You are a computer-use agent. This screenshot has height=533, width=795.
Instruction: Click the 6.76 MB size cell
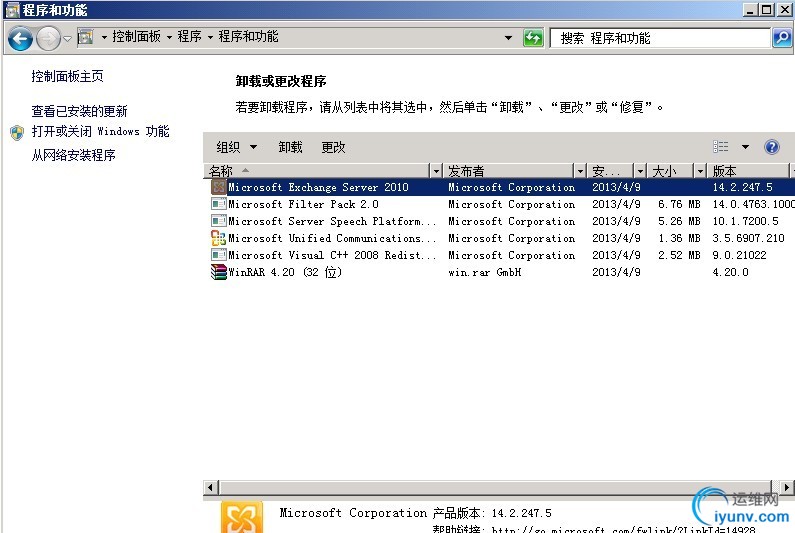(x=679, y=204)
